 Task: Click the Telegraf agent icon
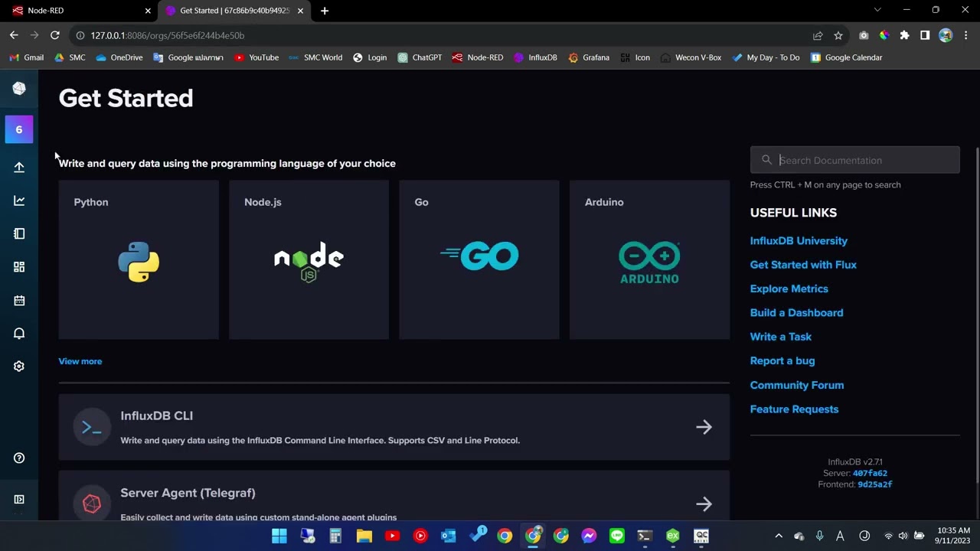pyautogui.click(x=92, y=504)
